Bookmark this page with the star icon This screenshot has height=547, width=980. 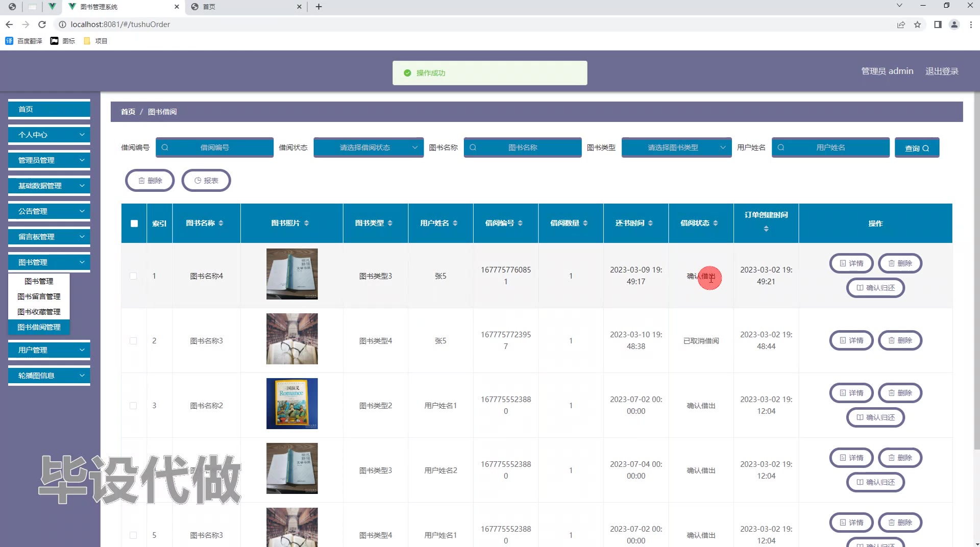tap(917, 24)
